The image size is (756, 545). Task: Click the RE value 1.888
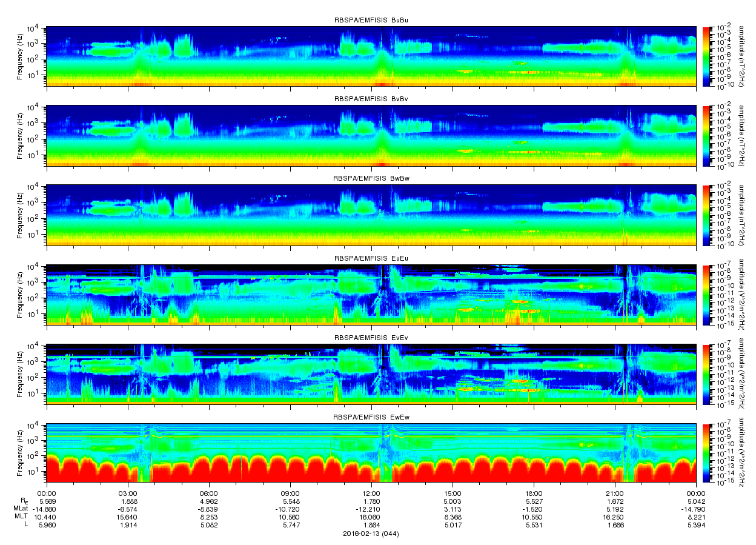click(x=128, y=501)
